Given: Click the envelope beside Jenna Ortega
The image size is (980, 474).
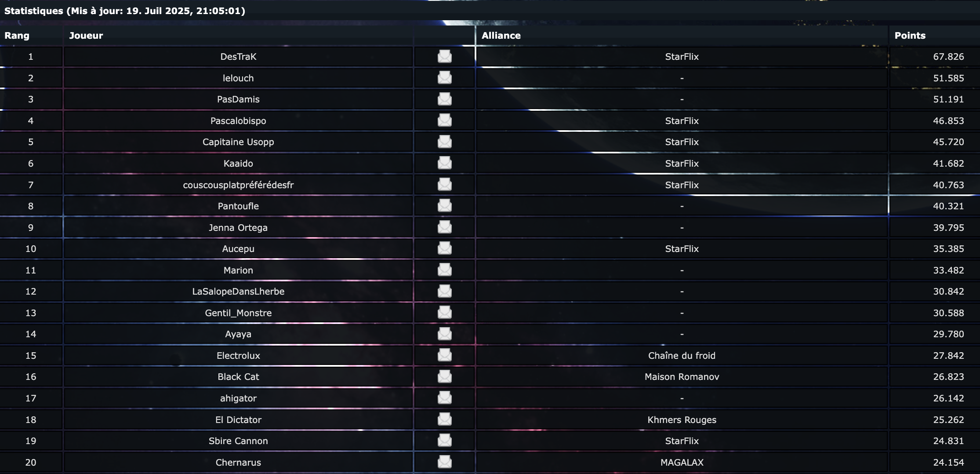Looking at the screenshot, I should (x=444, y=227).
